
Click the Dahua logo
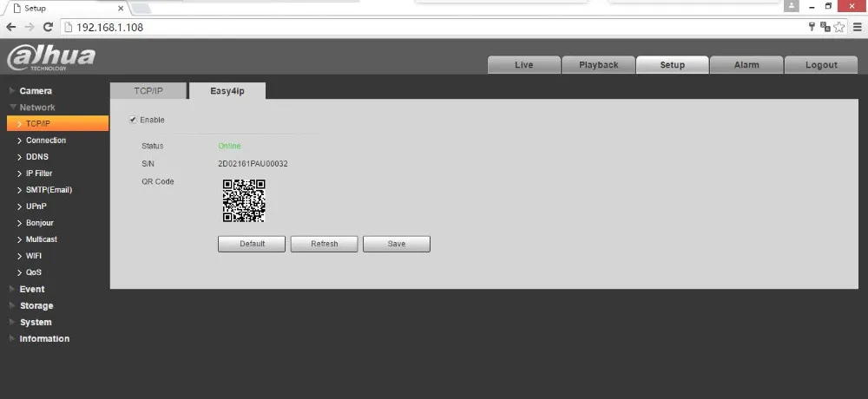click(x=51, y=58)
